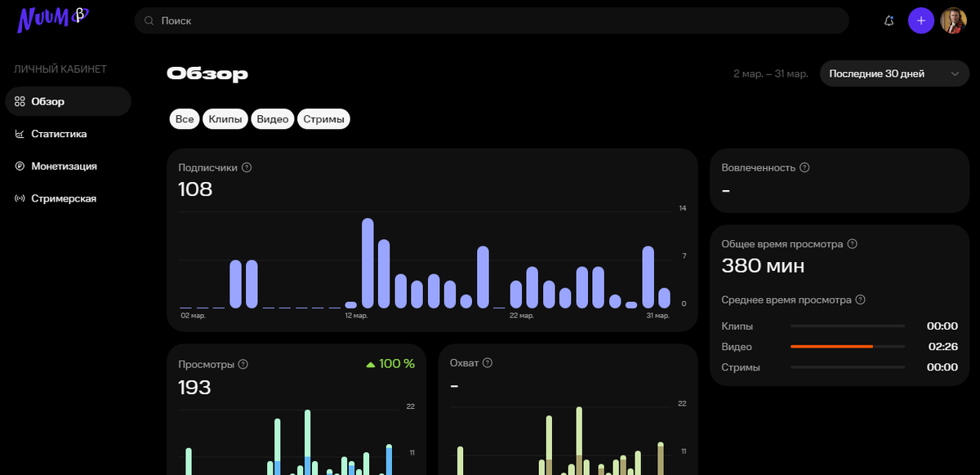Click the 2 мар. – 31 мар. date range
This screenshot has height=475, width=980.
point(770,74)
